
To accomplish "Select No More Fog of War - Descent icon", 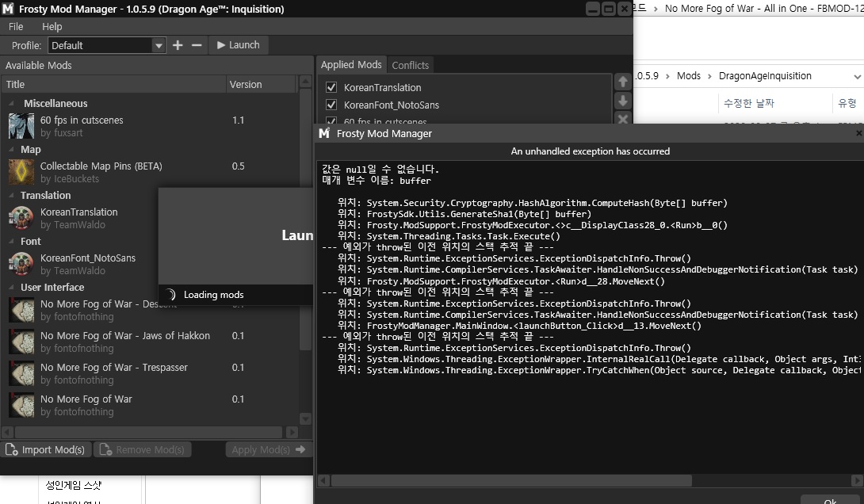I will coord(21,310).
